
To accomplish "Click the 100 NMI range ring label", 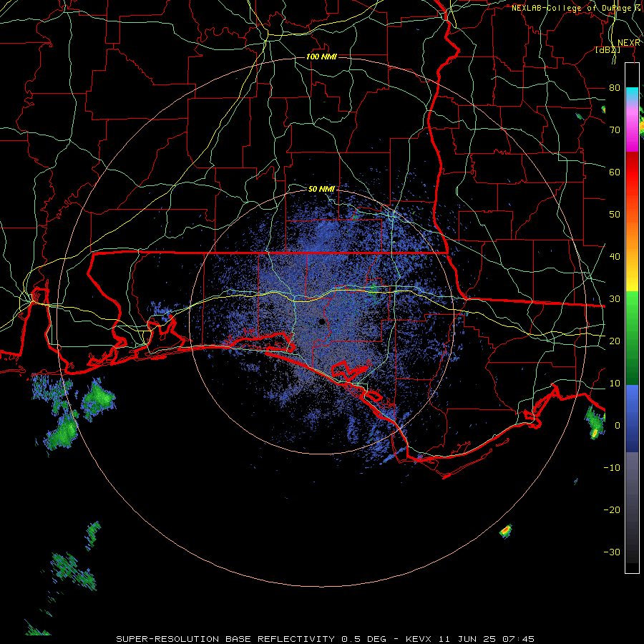I will pos(321,57).
